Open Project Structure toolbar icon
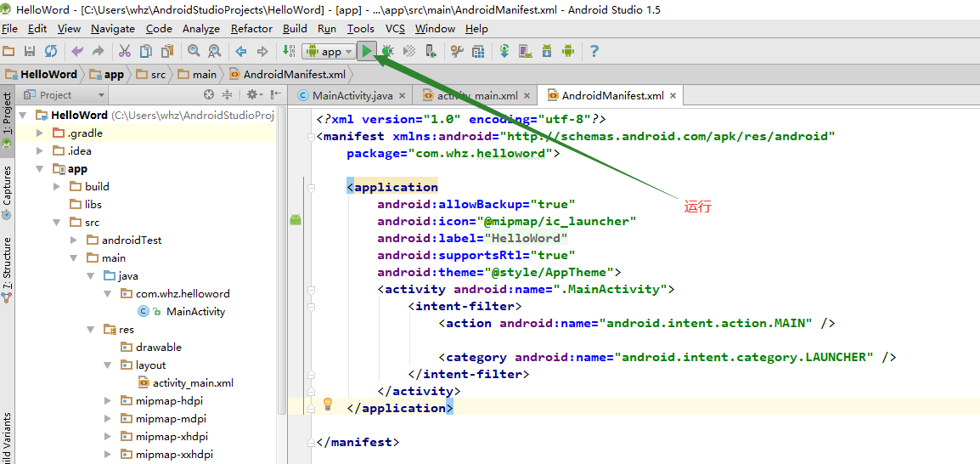Screen dimensions: 980x464 pyautogui.click(x=478, y=51)
